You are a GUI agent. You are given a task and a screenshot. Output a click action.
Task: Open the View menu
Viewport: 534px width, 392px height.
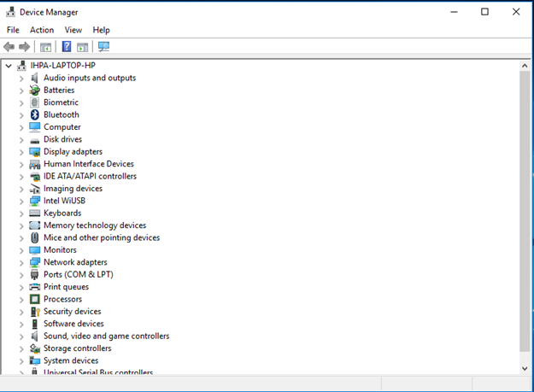(x=73, y=30)
